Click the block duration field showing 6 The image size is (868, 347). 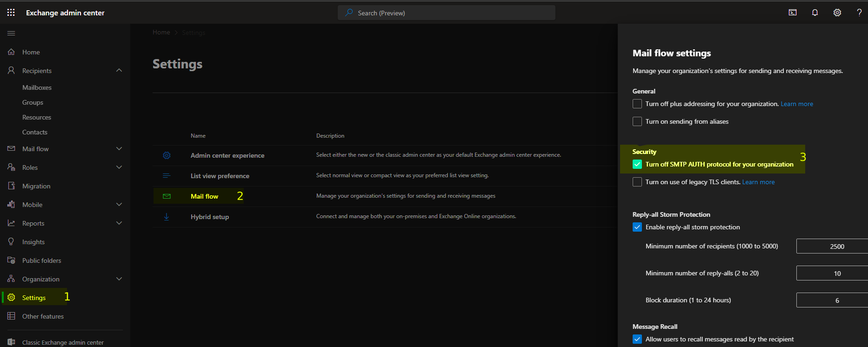coord(832,300)
